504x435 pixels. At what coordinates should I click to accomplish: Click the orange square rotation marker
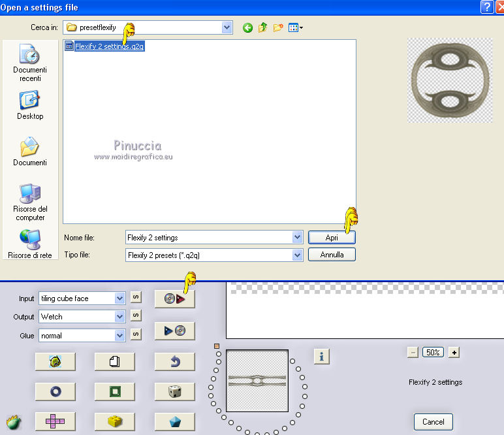tap(217, 346)
